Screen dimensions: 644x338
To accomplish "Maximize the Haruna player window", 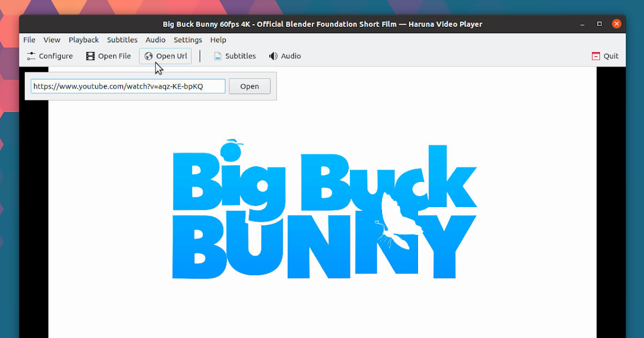I will tap(599, 24).
